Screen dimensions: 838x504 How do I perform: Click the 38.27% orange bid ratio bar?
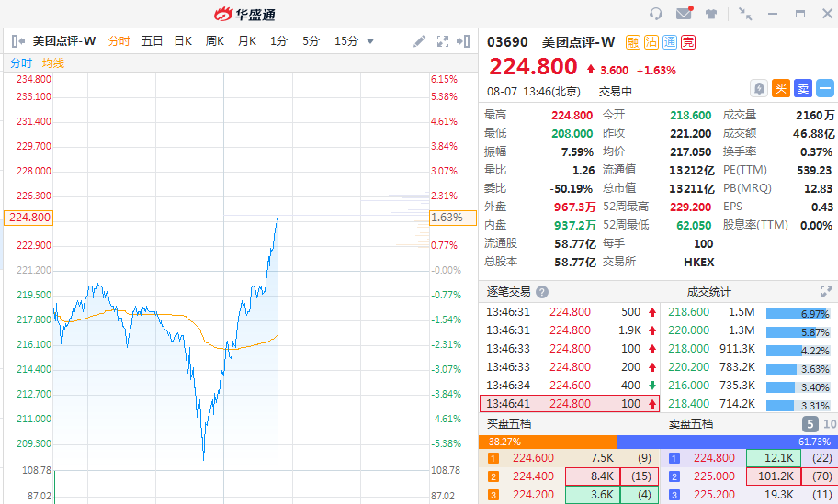(548, 442)
